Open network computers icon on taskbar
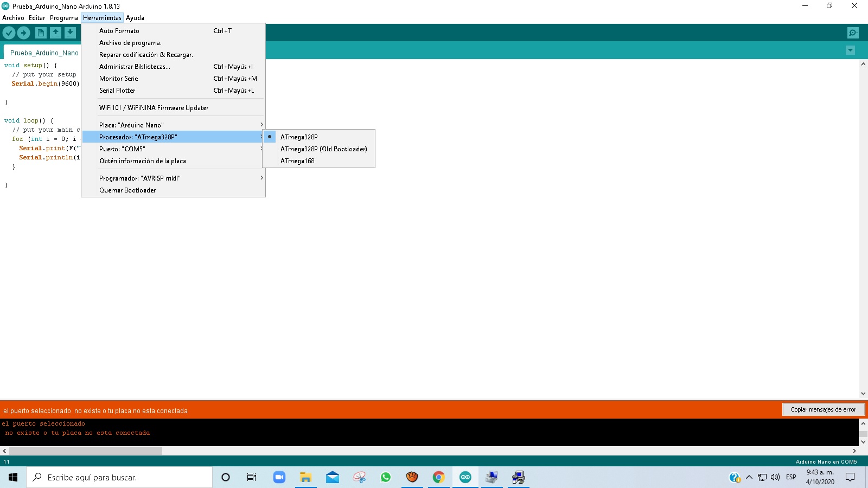The height and width of the screenshot is (488, 868). coord(519,477)
